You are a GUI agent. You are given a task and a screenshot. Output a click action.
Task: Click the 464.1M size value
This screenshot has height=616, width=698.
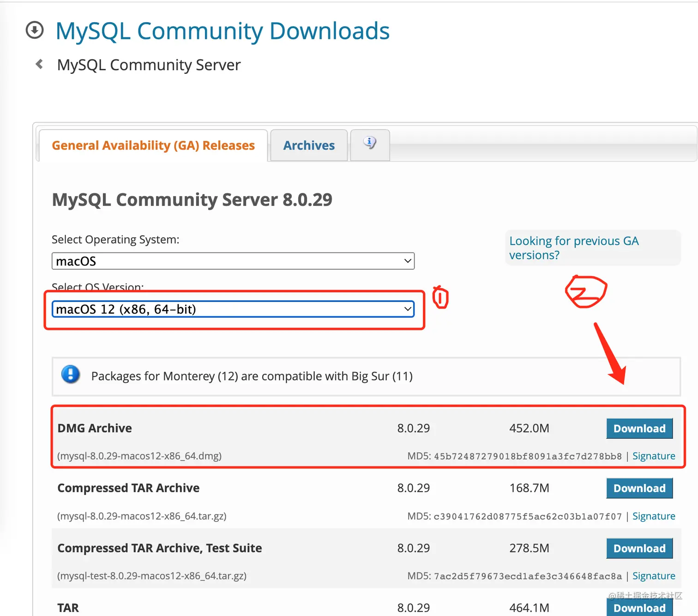pyautogui.click(x=529, y=608)
